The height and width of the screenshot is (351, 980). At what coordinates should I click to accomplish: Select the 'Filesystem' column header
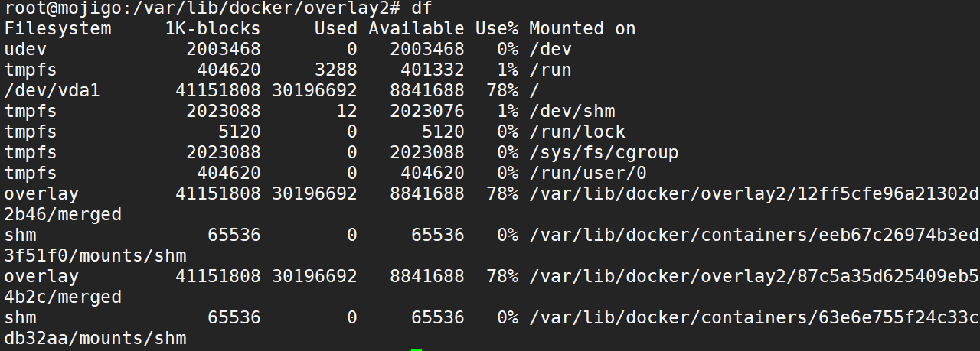pos(57,29)
